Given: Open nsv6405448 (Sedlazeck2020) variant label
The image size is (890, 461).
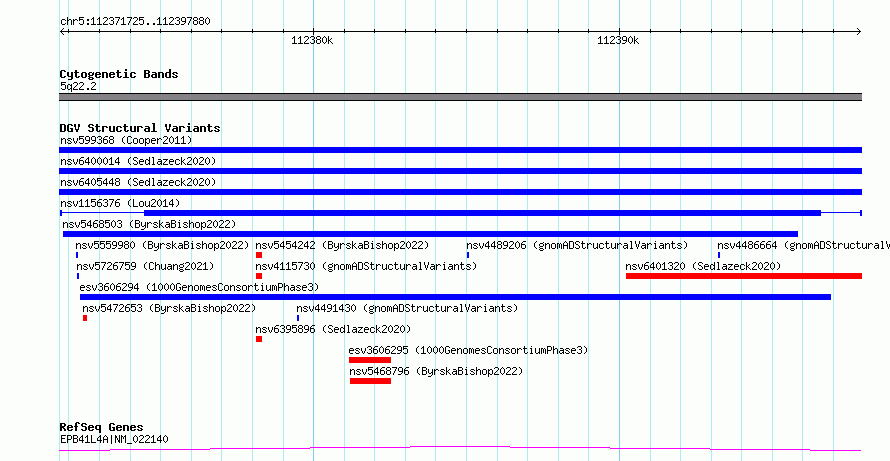Looking at the screenshot, I should [138, 182].
